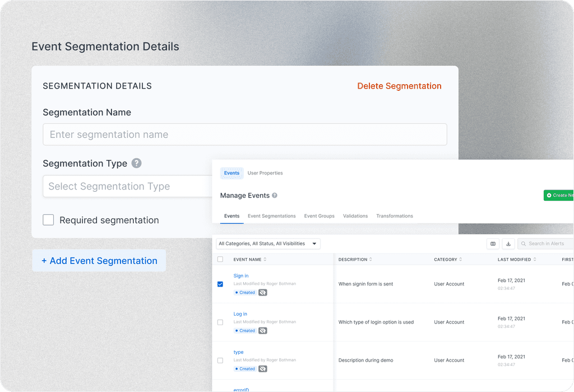Download the events list via download icon
This screenshot has width=574, height=392.
point(508,243)
